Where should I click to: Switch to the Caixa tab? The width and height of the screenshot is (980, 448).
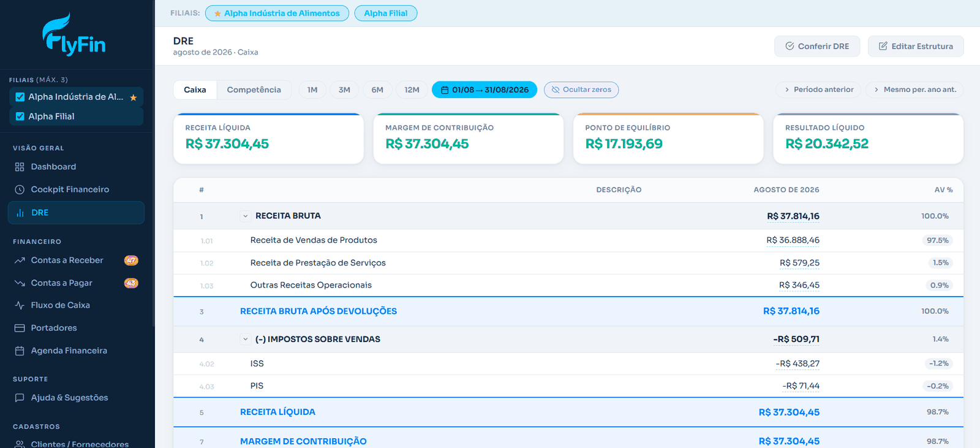(x=195, y=89)
